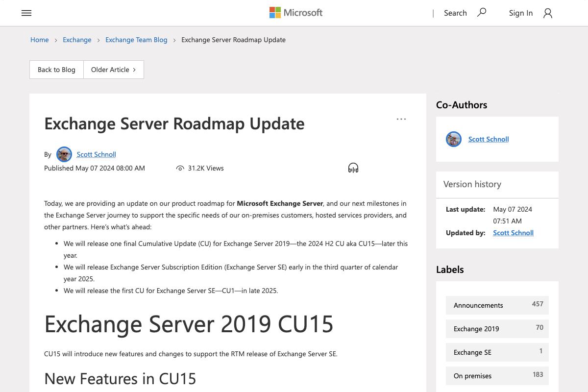588x392 pixels.
Task: Click Scott Schnoll's avatar beside By
Action: pyautogui.click(x=64, y=154)
